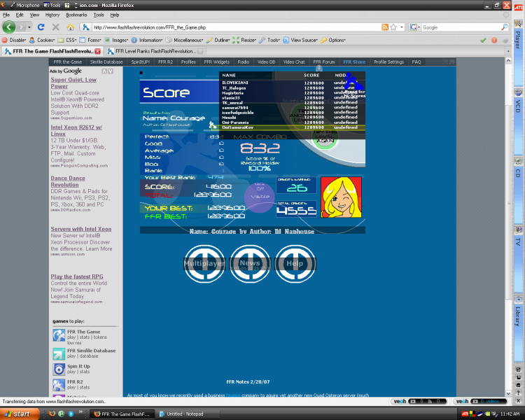The image size is (525, 420).
Task: Expand the Disable dropdown in developer toolbar
Action: tap(14, 40)
